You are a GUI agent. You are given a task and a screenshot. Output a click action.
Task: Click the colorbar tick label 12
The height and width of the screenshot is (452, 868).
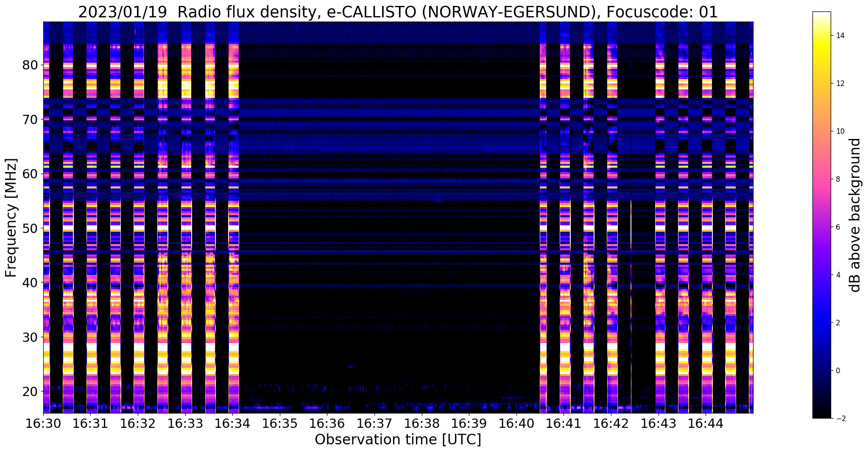[840, 83]
